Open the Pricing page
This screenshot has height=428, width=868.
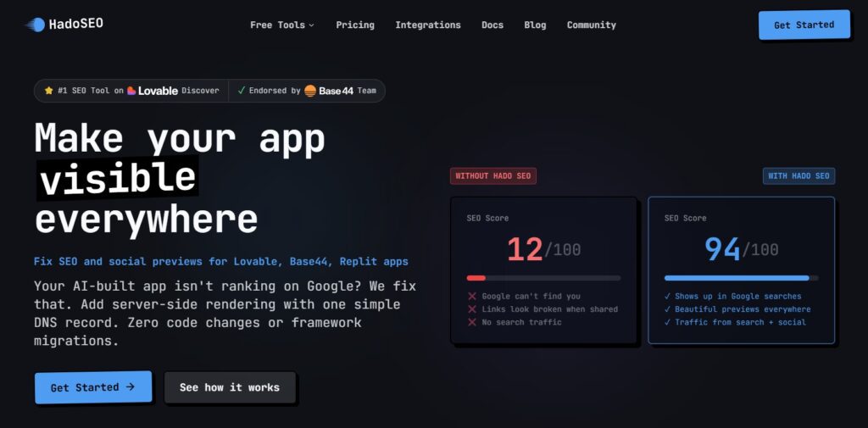tap(355, 25)
